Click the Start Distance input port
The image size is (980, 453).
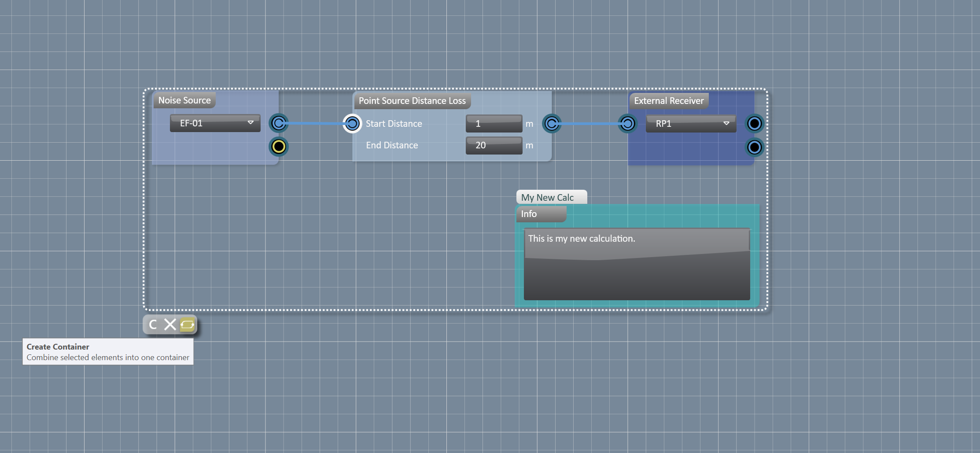click(352, 124)
